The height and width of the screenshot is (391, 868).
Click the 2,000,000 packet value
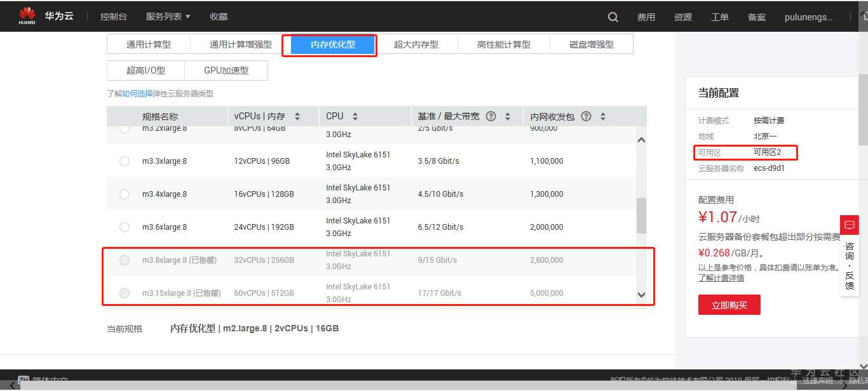546,227
